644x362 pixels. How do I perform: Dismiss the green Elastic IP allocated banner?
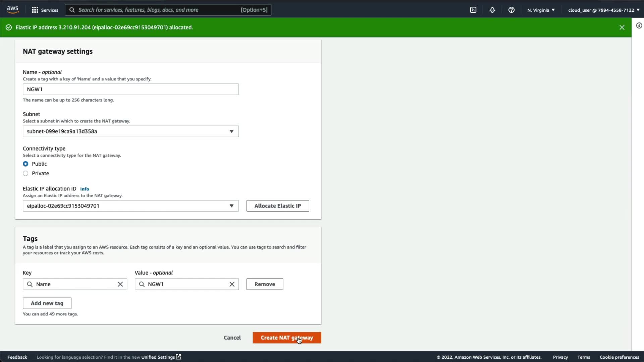coord(622,27)
